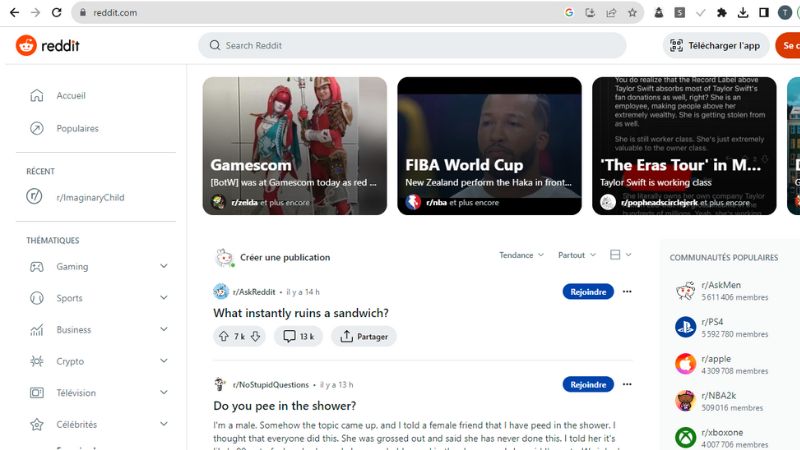The image size is (800, 450).
Task: Open Populaires in the sidebar
Action: (77, 129)
